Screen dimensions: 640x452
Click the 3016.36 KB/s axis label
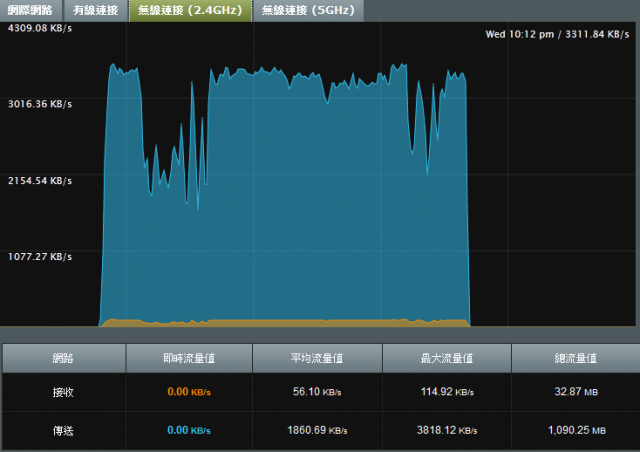pyautogui.click(x=40, y=104)
